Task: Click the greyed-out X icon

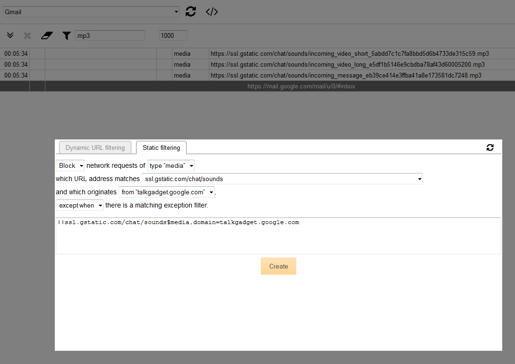Action: click(x=27, y=35)
